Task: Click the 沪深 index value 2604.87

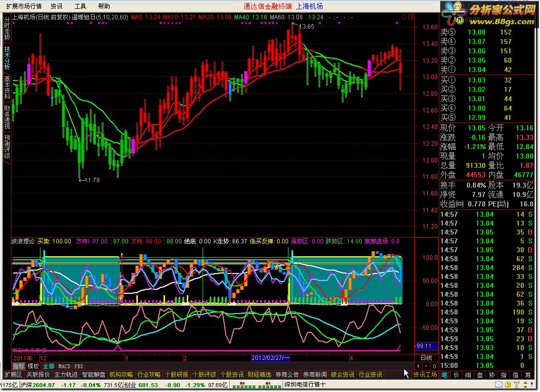Action: (x=44, y=385)
